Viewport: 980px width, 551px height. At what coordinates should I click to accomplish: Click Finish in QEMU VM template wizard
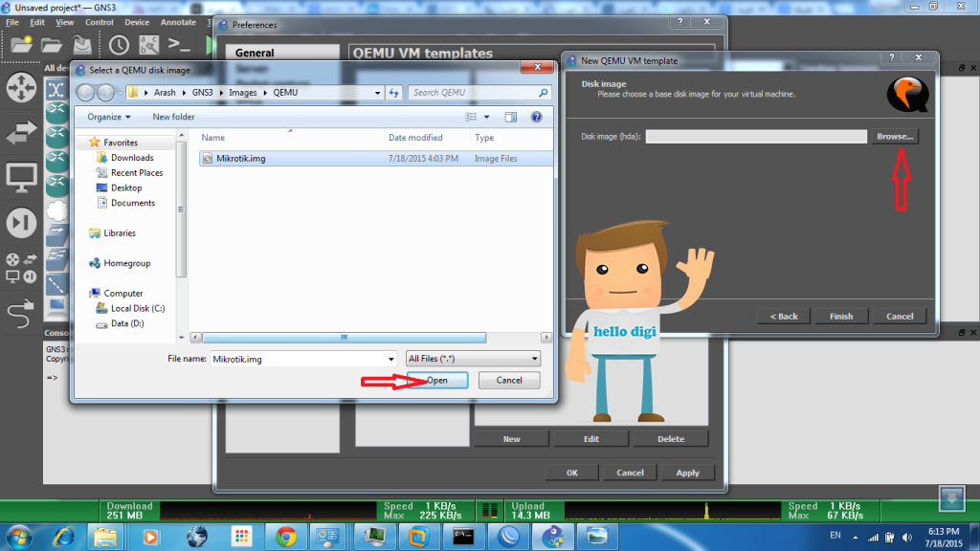(840, 316)
